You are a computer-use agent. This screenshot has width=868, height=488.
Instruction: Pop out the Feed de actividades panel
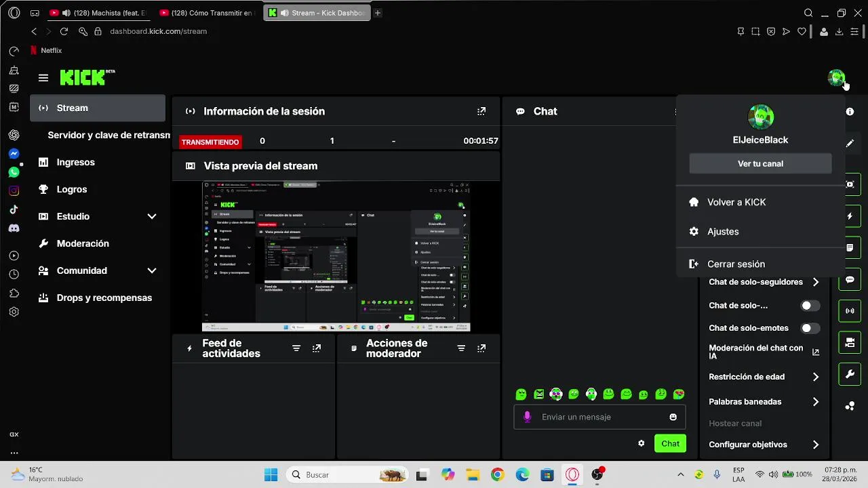click(317, 348)
